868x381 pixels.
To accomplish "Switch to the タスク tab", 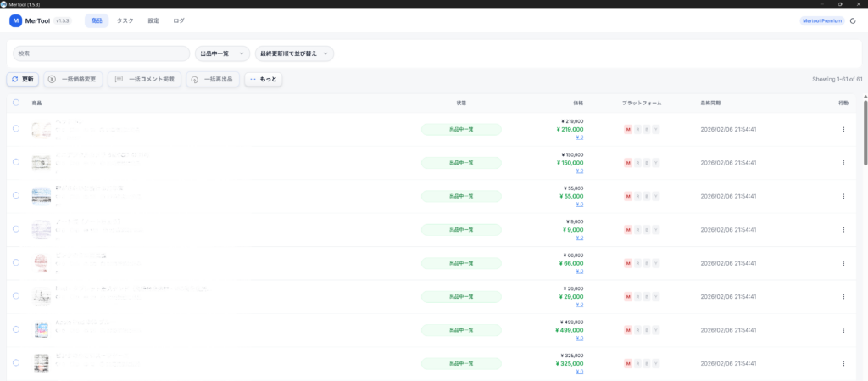I will pos(125,20).
